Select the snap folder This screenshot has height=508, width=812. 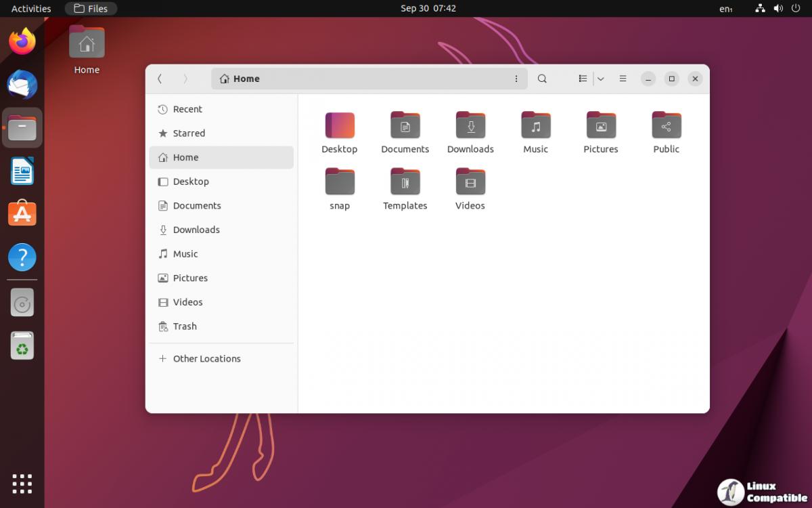coord(340,182)
